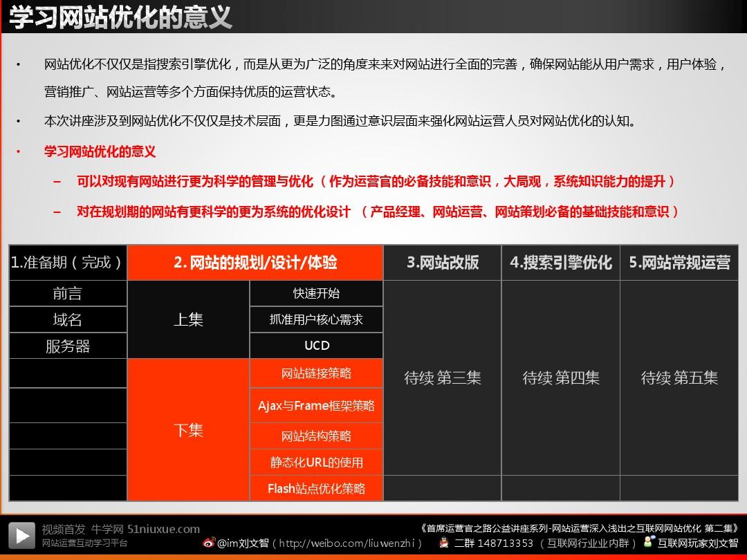Screen dimensions: 747x560
Task: Click the red subheading 学习网站优化的意义
Action: click(100, 151)
